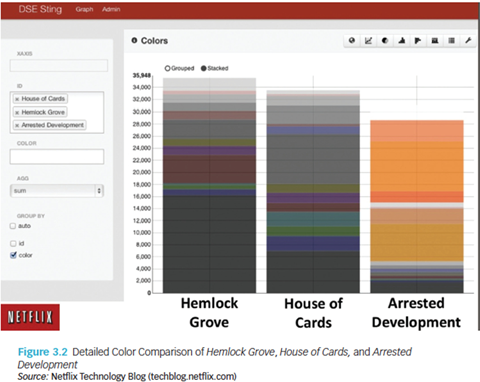
Task: Focus the XAXIS input field
Action: (x=59, y=65)
